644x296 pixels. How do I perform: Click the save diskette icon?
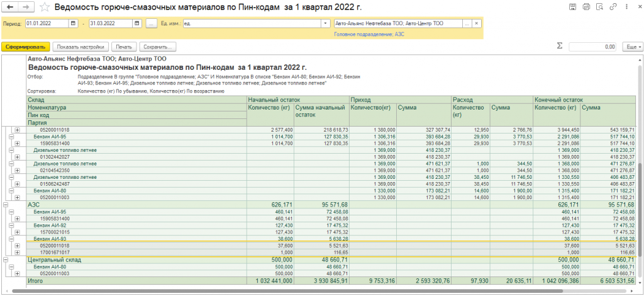point(571,8)
